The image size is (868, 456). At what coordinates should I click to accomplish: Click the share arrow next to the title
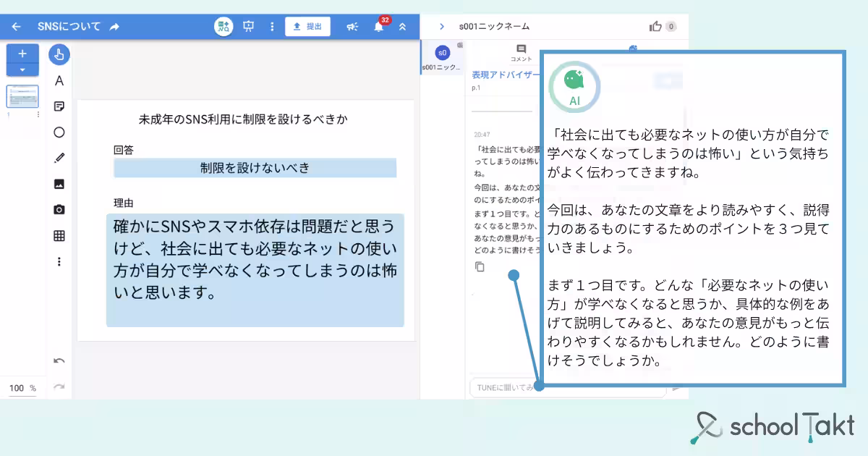114,27
